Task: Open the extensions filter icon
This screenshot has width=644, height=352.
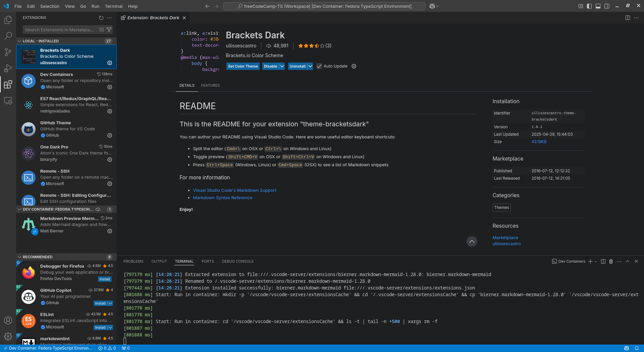Action: pyautogui.click(x=109, y=30)
